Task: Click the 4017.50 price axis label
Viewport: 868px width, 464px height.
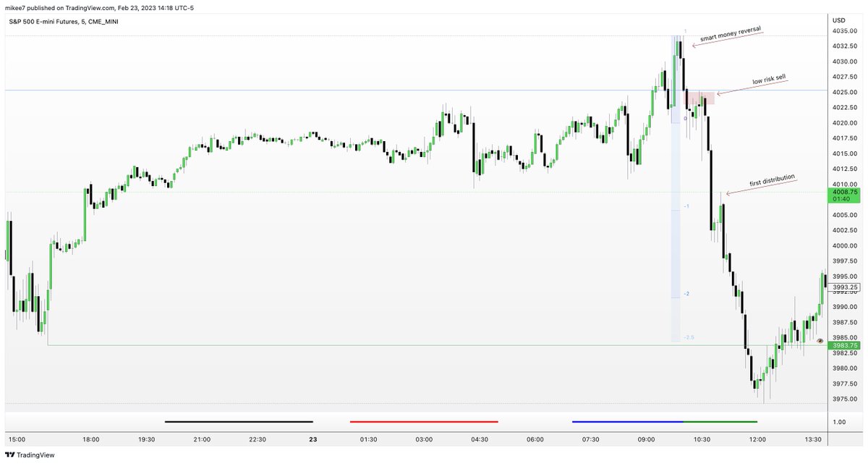Action: point(844,138)
